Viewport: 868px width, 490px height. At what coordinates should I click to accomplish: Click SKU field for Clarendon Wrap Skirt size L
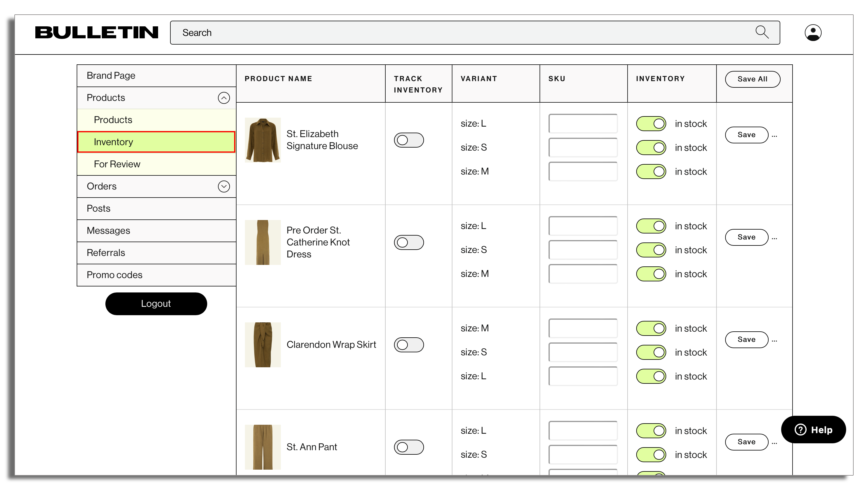pos(583,376)
